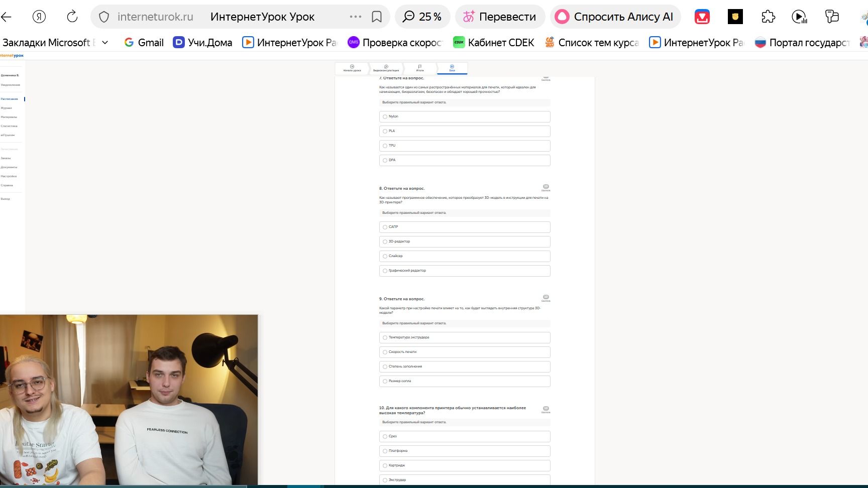This screenshot has height=488, width=868.
Task: Click the bookmark icon in address bar
Action: point(377,17)
